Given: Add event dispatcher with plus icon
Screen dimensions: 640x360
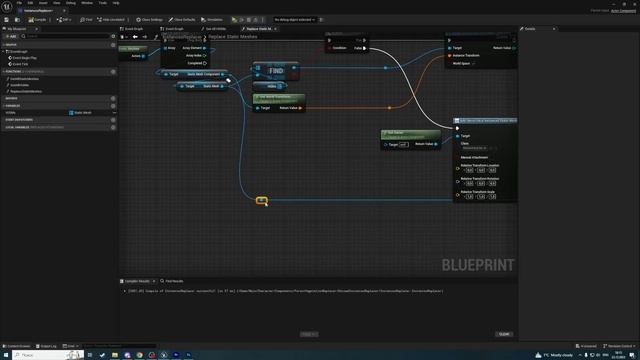Looking at the screenshot, I should point(113,120).
